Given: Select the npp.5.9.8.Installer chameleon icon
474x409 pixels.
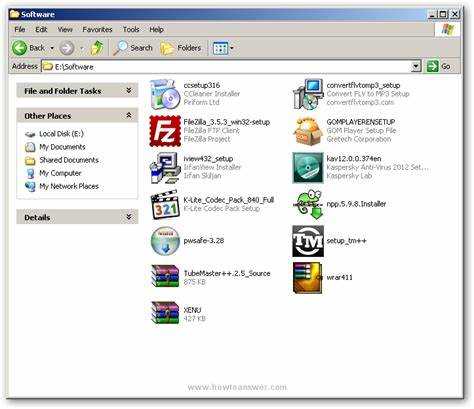Looking at the screenshot, I should pyautogui.click(x=308, y=204).
